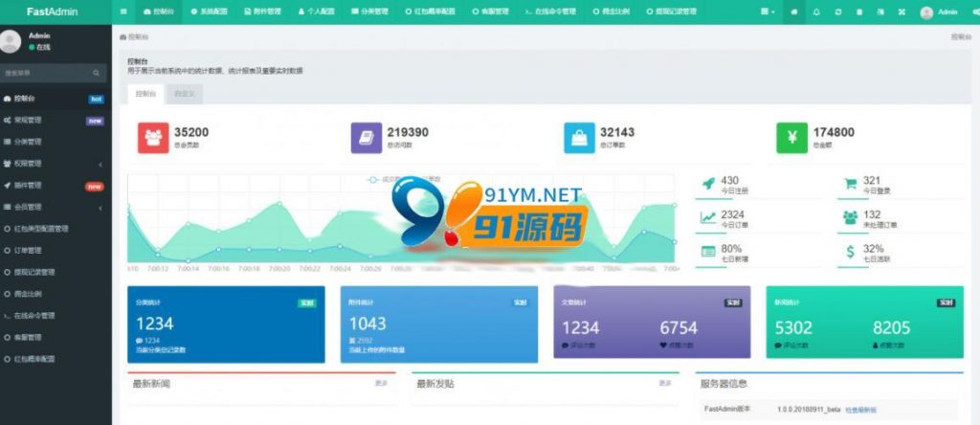Switch to 控制台 top navigation tab
This screenshot has width=980, height=425.
(159, 11)
